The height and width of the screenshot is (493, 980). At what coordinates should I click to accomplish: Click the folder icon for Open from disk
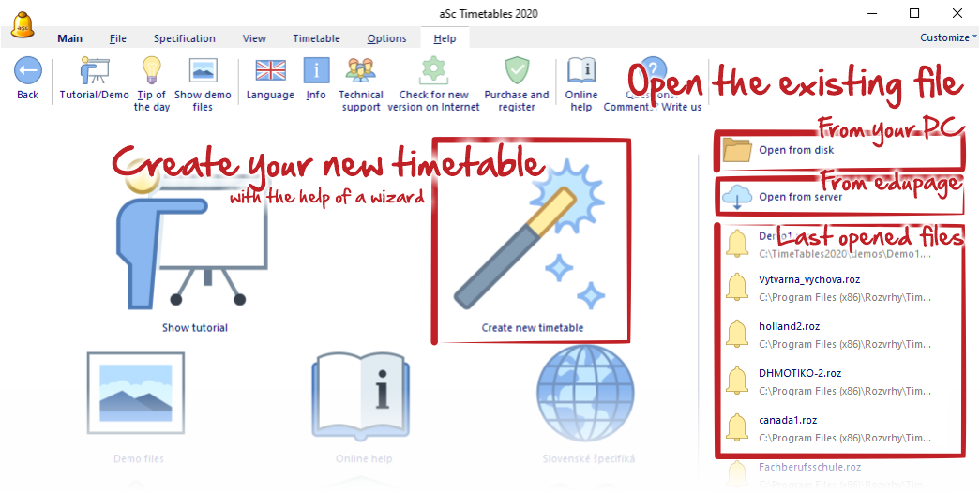(x=737, y=150)
